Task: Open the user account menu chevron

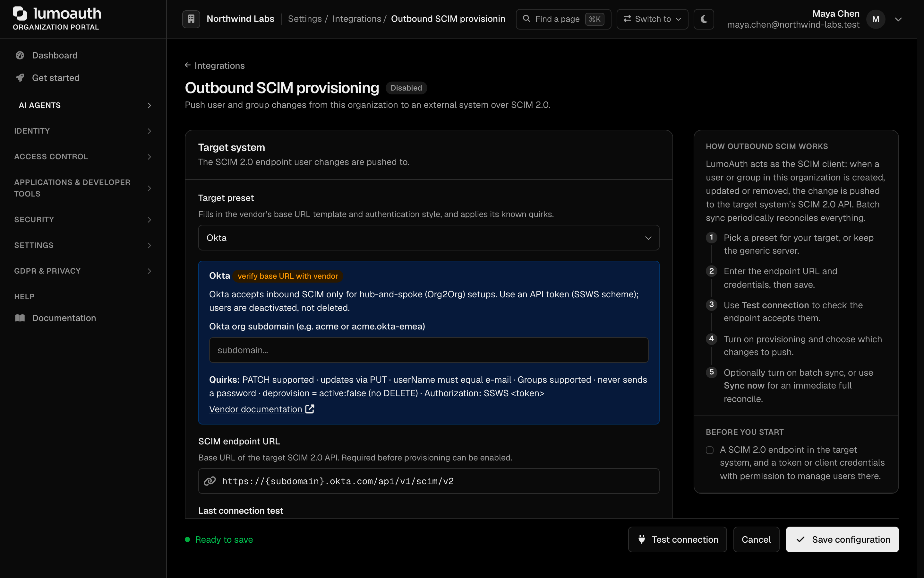Action: point(898,19)
